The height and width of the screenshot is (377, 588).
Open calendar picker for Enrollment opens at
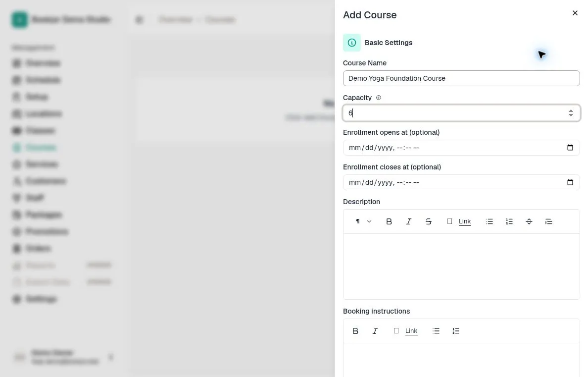(570, 148)
